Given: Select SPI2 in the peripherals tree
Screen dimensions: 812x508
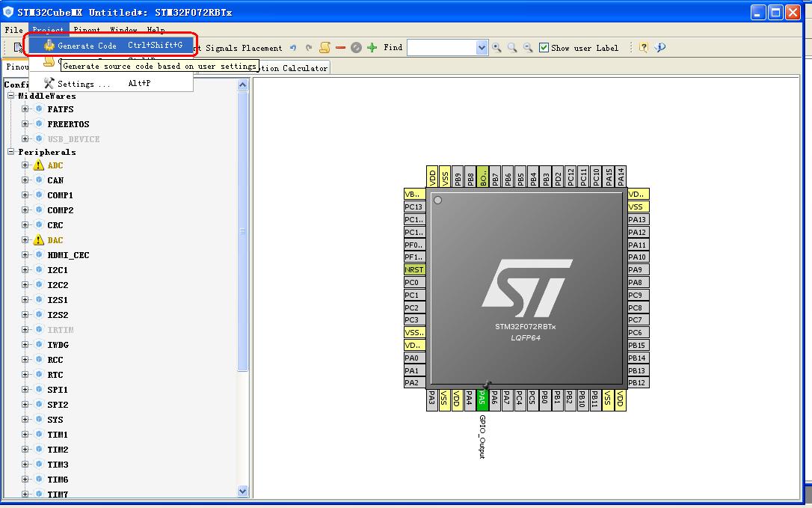Looking at the screenshot, I should click(x=58, y=404).
